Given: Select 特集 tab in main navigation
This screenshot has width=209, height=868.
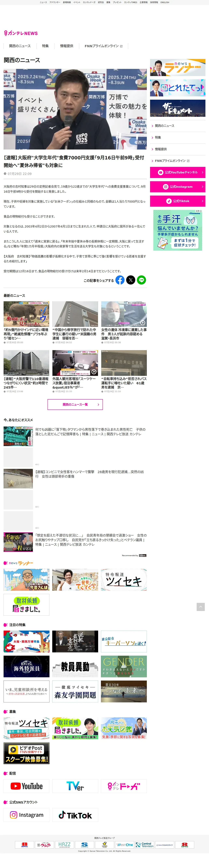Looking at the screenshot, I should click(45, 46).
